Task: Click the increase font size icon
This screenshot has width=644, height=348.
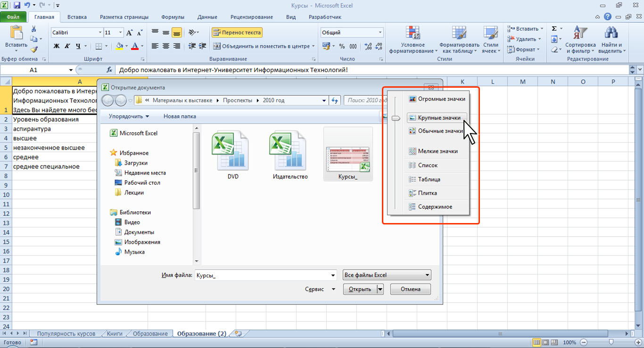Action: coord(129,33)
